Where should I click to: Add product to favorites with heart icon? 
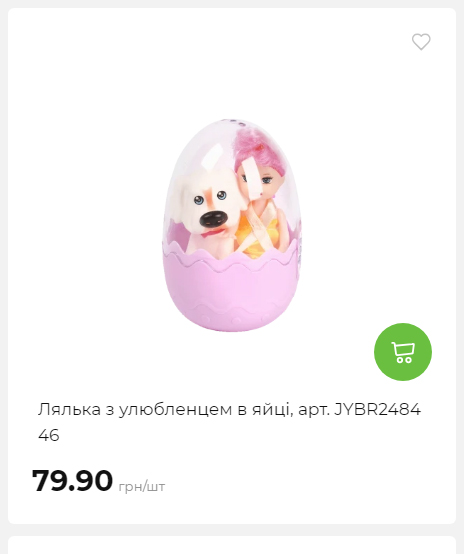pos(421,42)
